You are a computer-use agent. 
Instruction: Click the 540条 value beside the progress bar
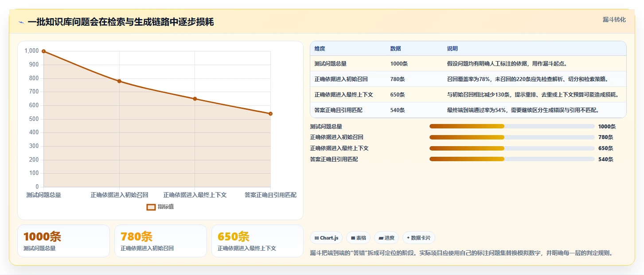605,159
